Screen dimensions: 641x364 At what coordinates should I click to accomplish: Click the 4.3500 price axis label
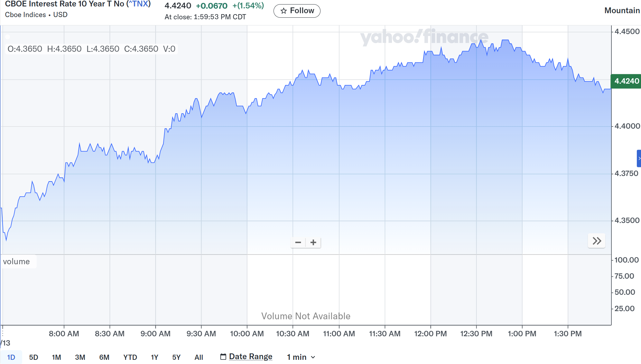pos(627,220)
